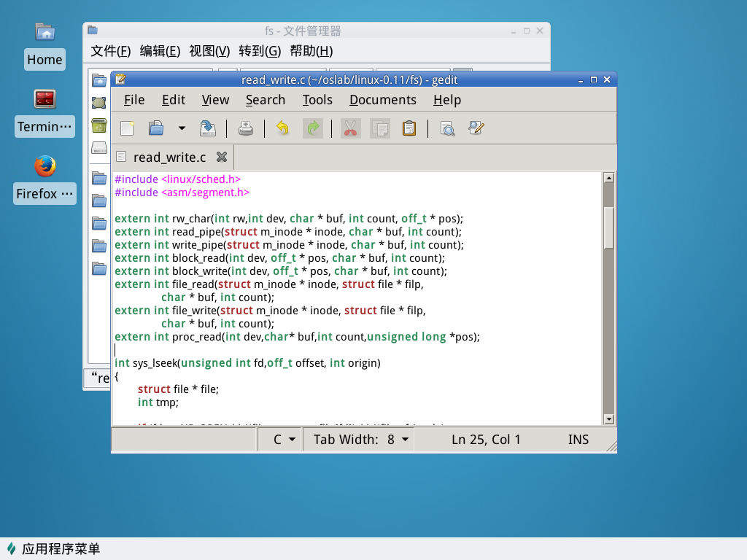The width and height of the screenshot is (747, 560).
Task: Open the Tools menu in gedit
Action: [x=317, y=100]
